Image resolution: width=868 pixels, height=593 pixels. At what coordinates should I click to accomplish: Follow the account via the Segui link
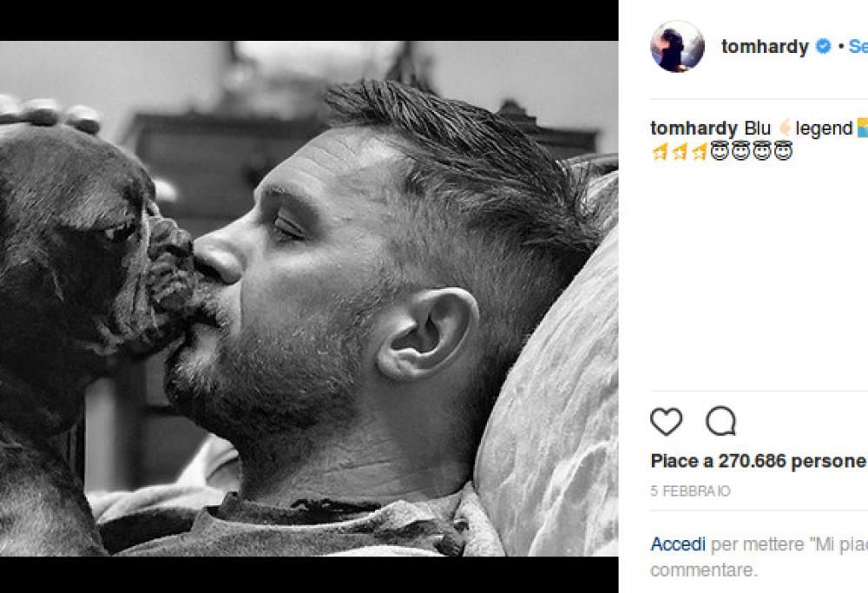click(858, 47)
